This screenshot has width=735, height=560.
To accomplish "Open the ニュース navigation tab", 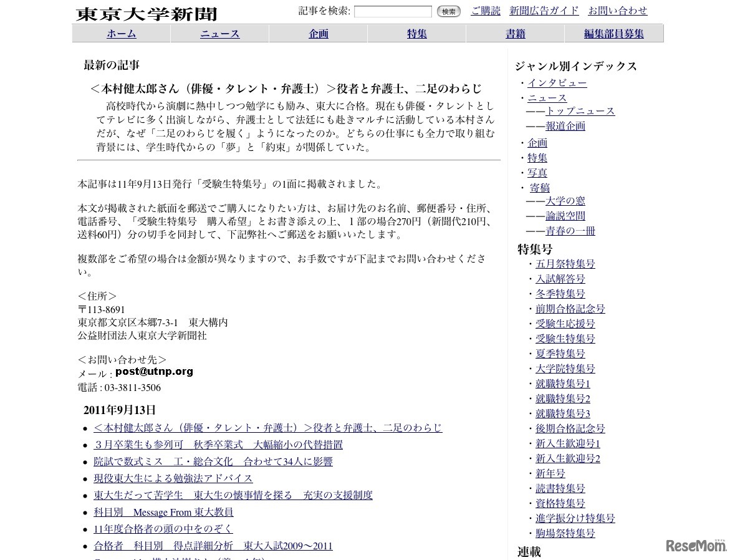I will point(219,34).
